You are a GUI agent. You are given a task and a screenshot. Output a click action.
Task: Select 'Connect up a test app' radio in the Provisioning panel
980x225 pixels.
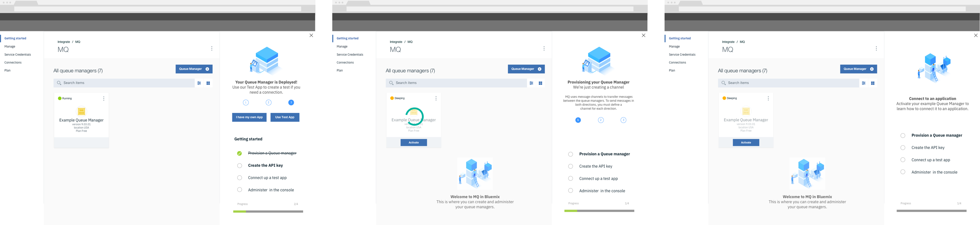coord(570,178)
